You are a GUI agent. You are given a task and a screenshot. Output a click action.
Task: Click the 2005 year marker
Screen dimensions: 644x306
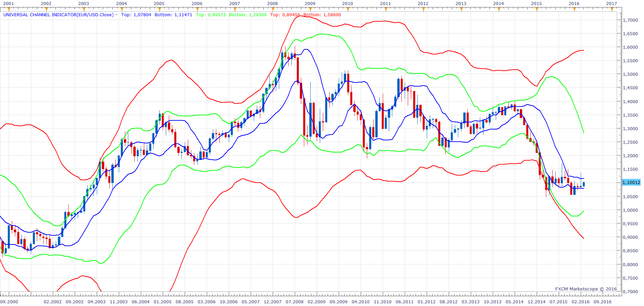[x=159, y=9]
